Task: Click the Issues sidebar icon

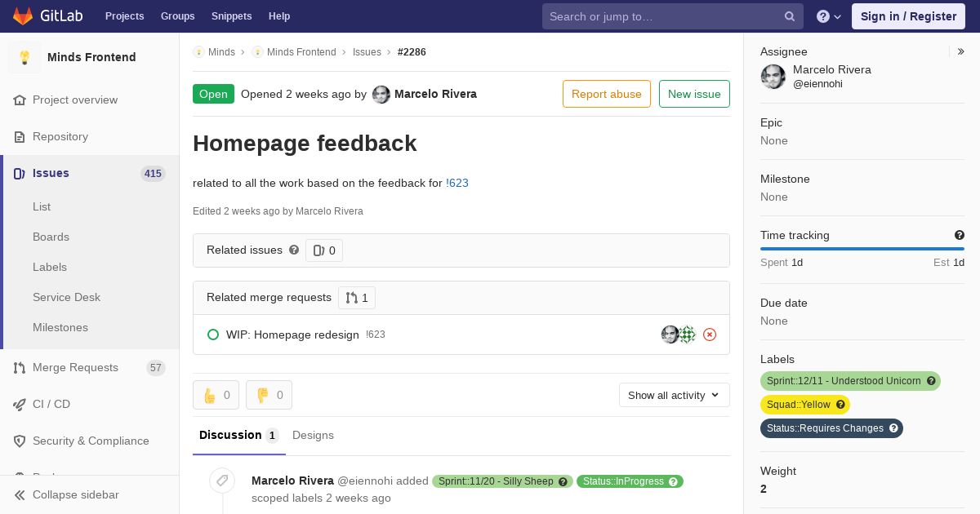Action: click(20, 173)
